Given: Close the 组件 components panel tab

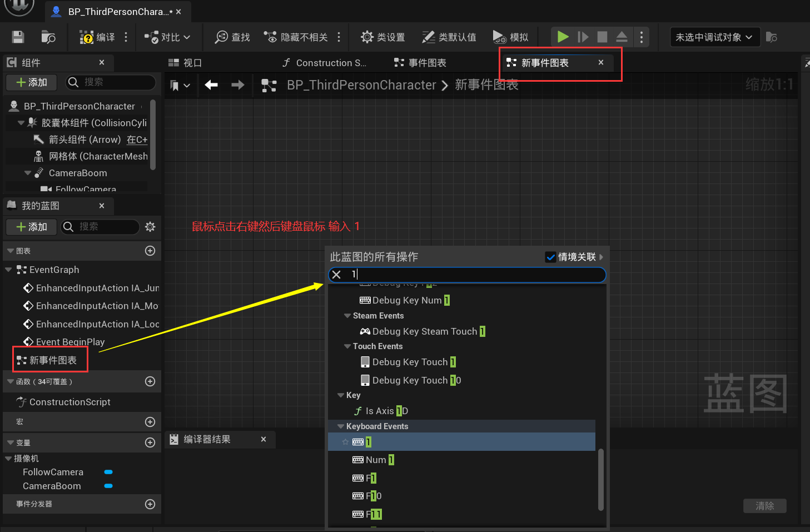Looking at the screenshot, I should pos(102,62).
